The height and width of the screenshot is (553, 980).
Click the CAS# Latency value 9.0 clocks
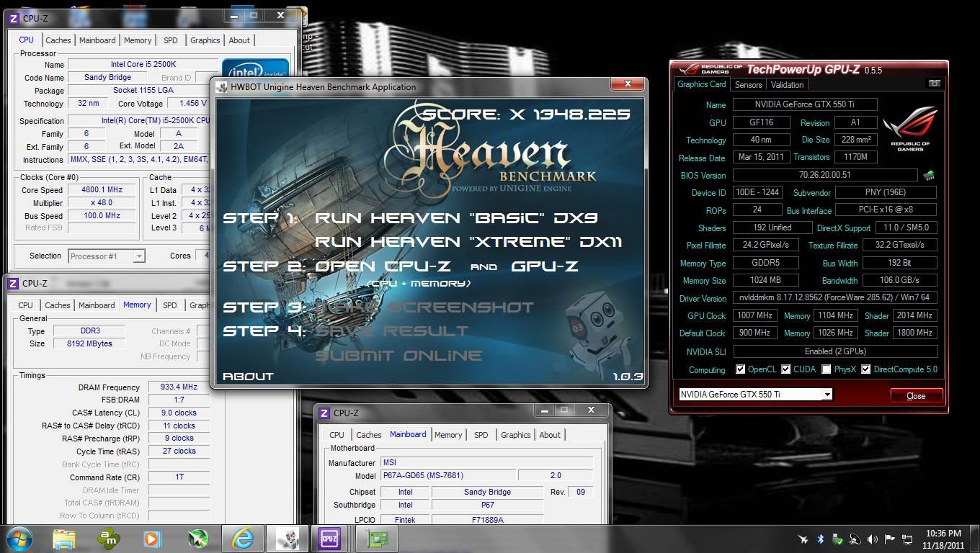point(178,413)
